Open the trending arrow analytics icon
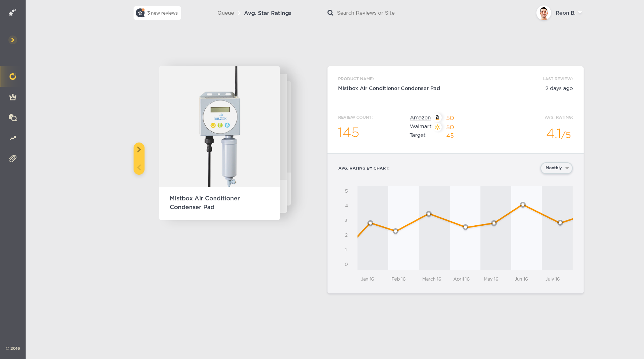644x359 pixels. tap(13, 138)
